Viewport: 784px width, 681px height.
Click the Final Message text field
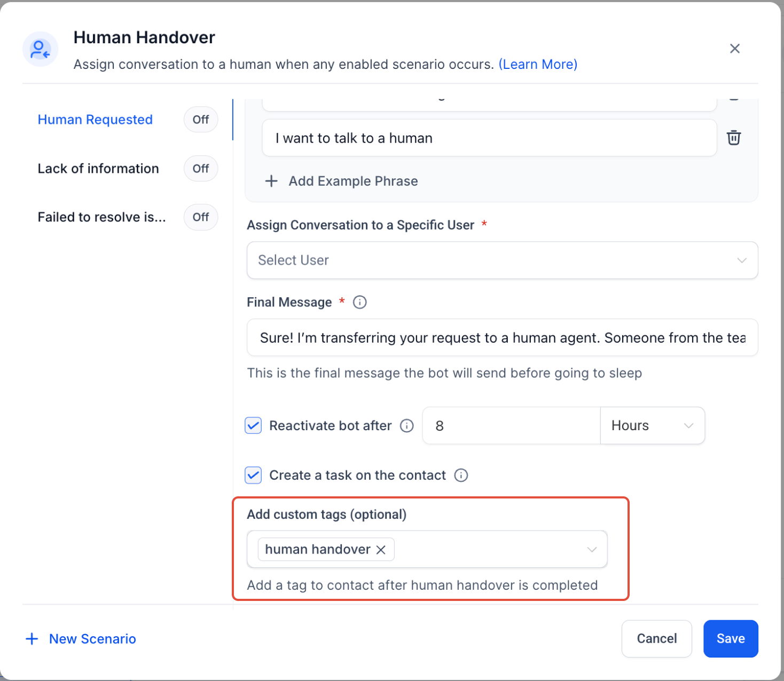[x=503, y=337]
